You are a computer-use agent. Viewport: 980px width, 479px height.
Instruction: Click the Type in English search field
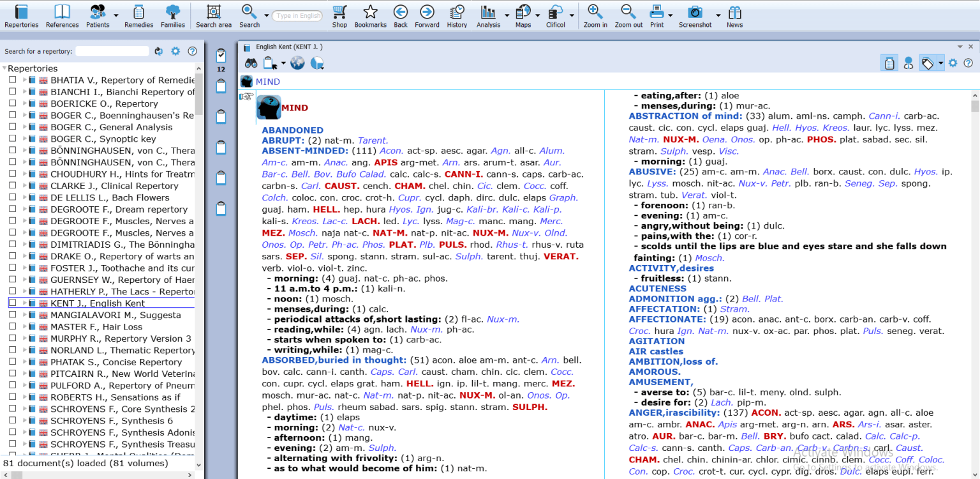(297, 16)
